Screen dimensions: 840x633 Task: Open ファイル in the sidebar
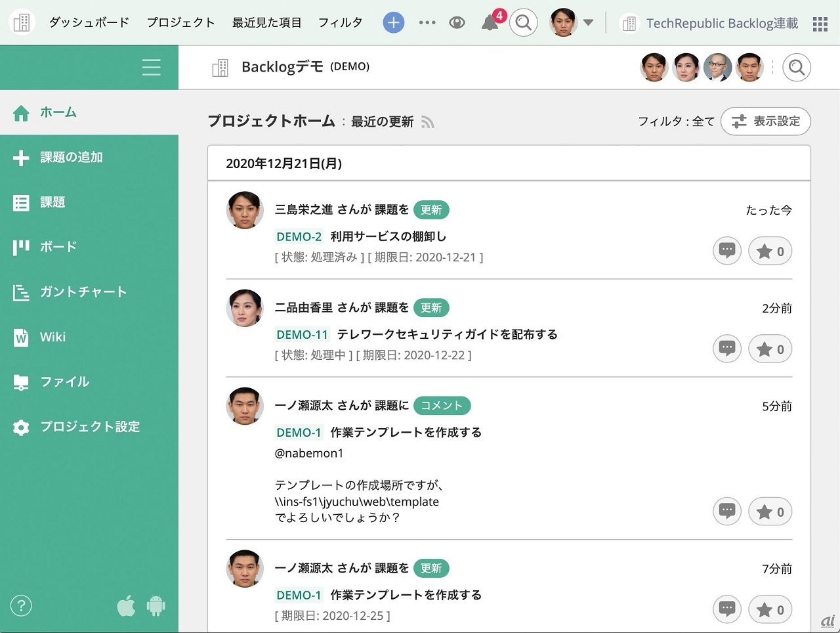(x=89, y=382)
